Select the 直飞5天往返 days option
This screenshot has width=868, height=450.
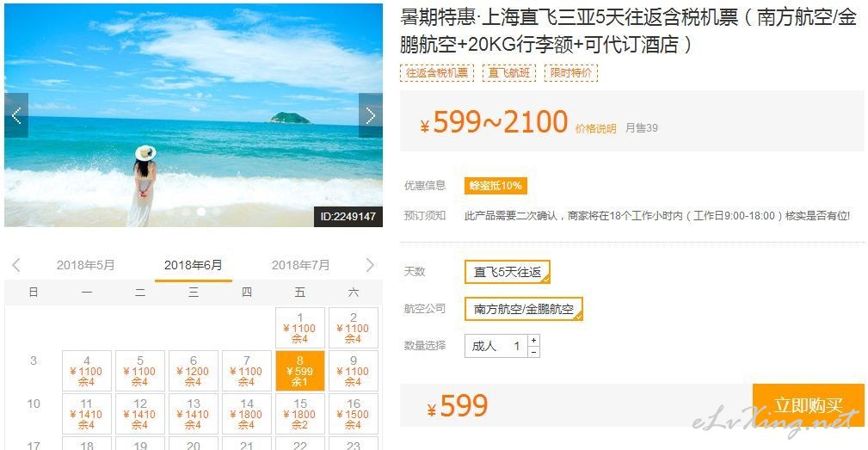pos(507,272)
